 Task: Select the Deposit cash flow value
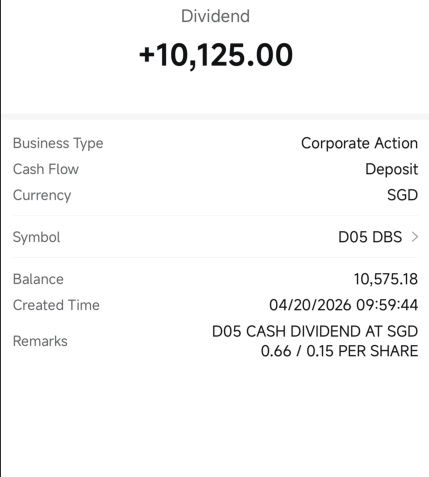[392, 169]
